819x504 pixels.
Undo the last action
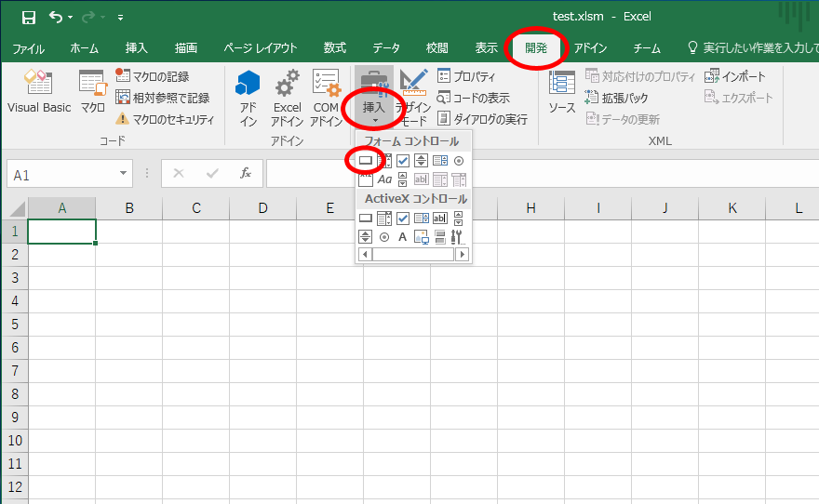[55, 18]
